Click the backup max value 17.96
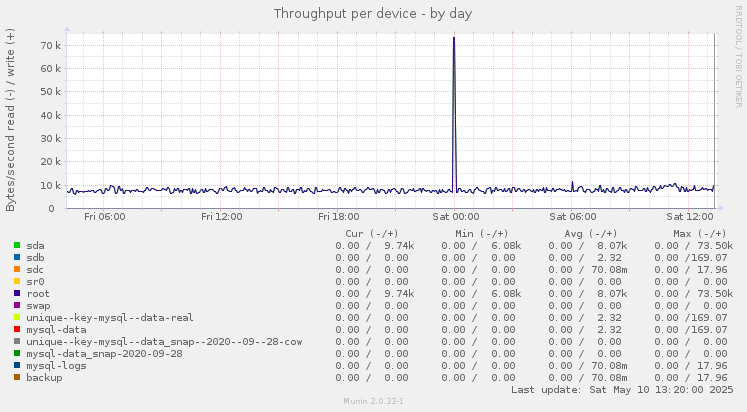Screen dimensions: 747x412 click(712, 378)
